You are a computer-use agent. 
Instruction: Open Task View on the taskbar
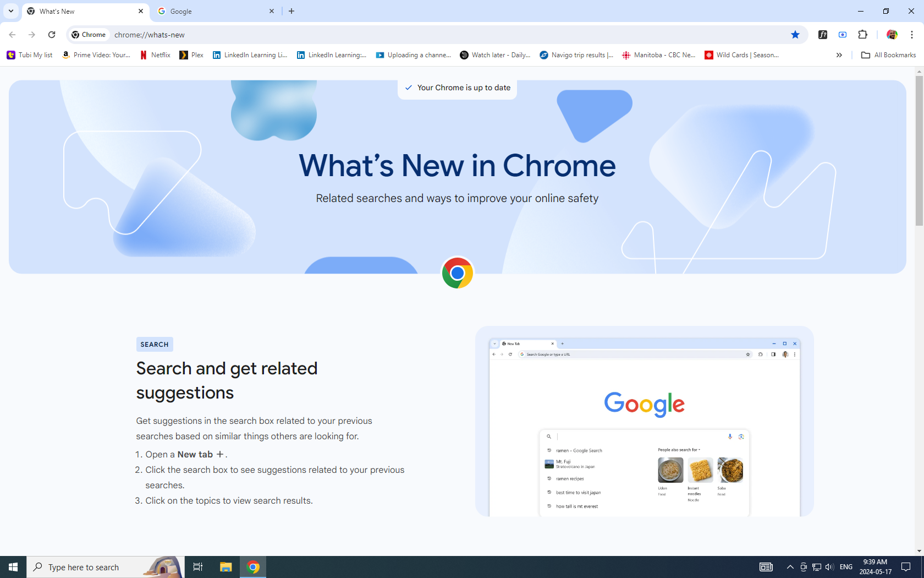click(x=198, y=567)
